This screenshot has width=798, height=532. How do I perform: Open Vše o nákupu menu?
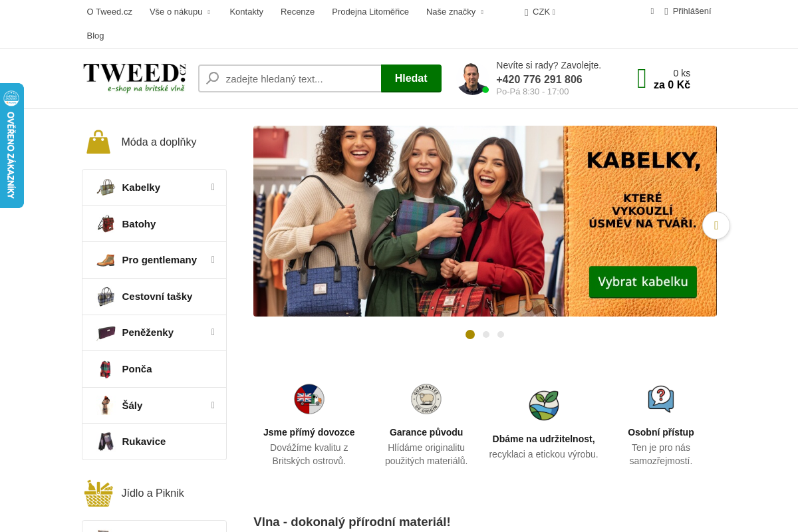180,11
